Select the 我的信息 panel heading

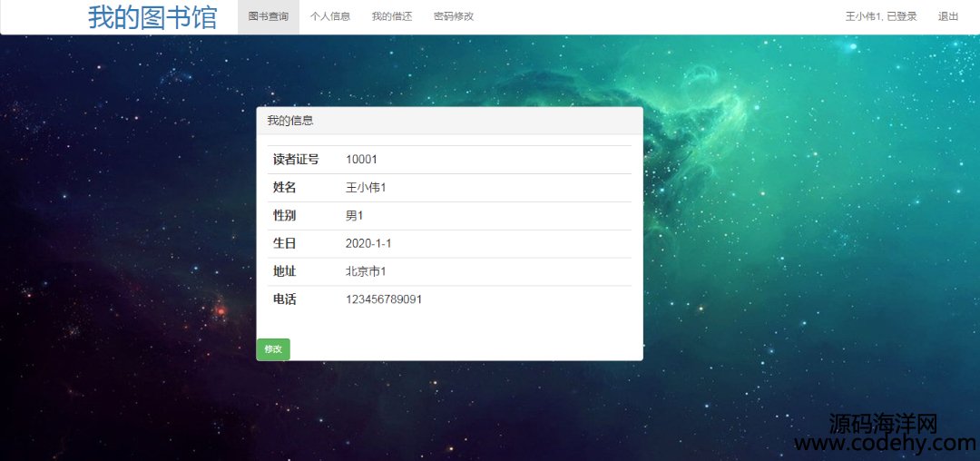(x=290, y=122)
